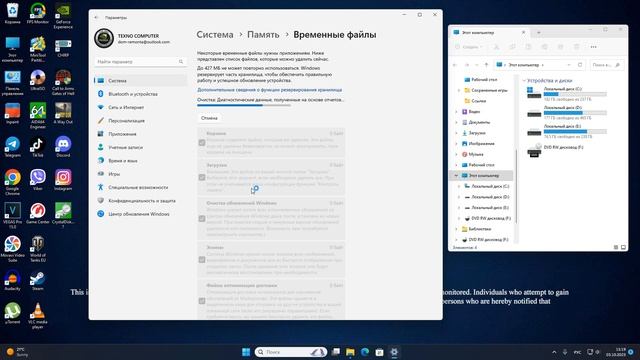Select Локальный диск (C:) drive in Explorer
Viewport: 640px width, 360px height.
(x=567, y=93)
